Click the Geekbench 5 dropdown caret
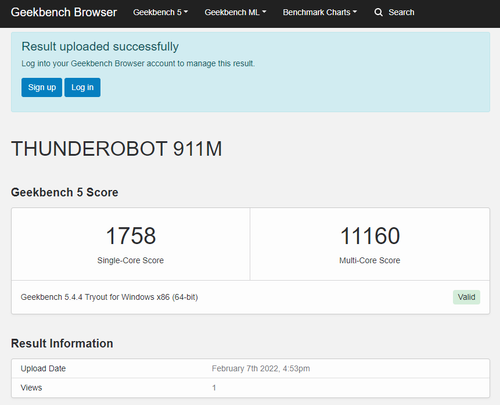Viewport: 500px width, 405px height. pyautogui.click(x=186, y=12)
